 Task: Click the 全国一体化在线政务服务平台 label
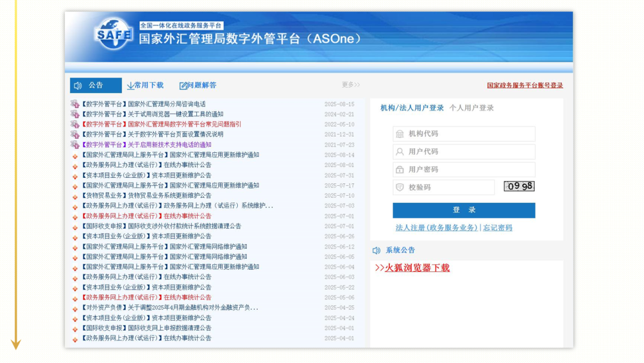point(181,26)
